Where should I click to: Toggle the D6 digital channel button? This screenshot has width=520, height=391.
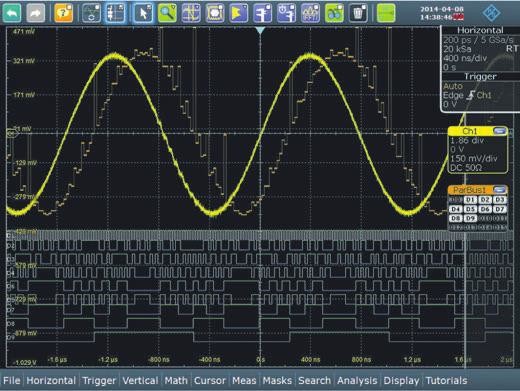coord(485,209)
